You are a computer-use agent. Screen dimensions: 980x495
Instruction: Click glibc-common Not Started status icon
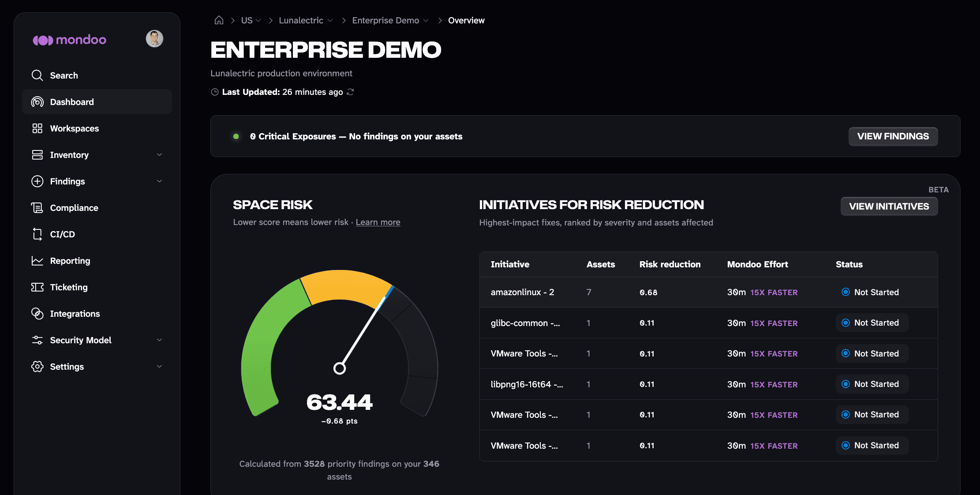tap(845, 323)
